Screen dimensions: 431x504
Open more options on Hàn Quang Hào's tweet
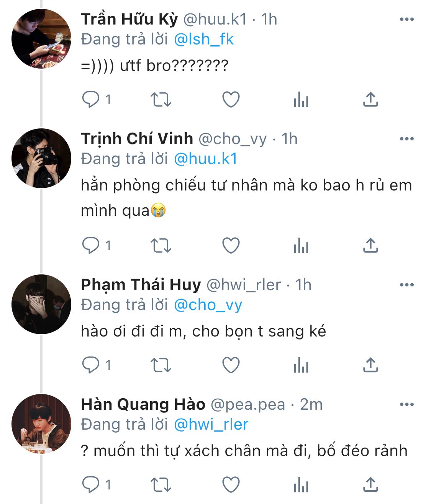406,405
